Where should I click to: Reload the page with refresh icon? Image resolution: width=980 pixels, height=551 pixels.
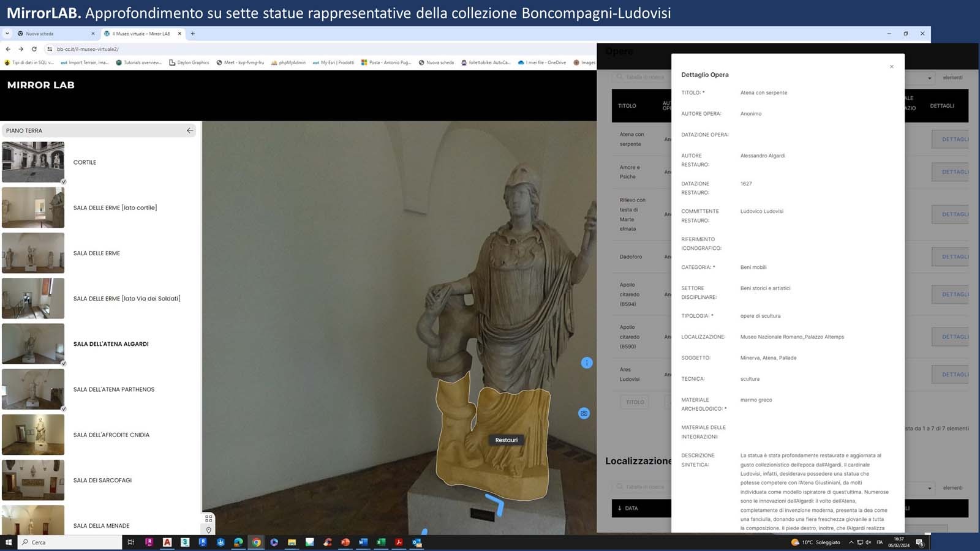pos(34,49)
